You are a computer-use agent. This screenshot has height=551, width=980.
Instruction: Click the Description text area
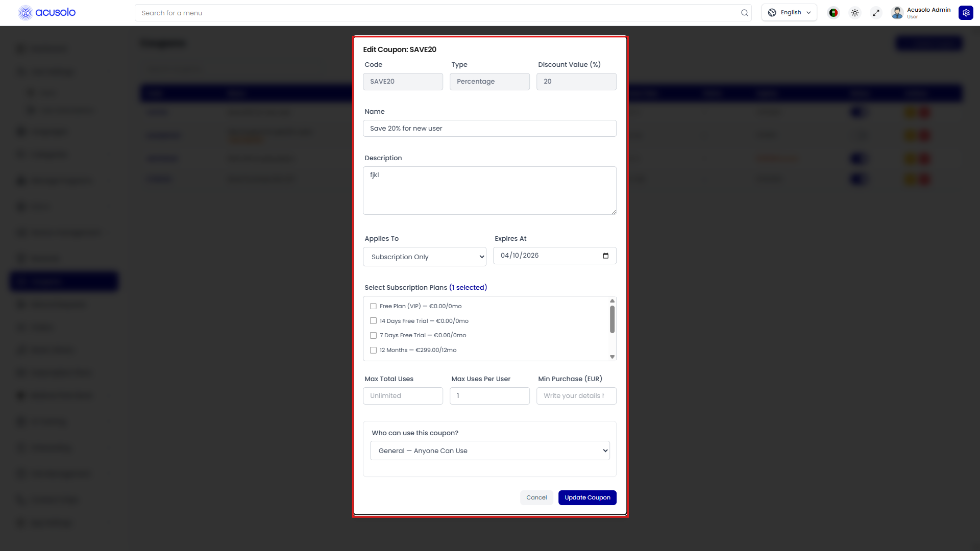click(x=489, y=190)
